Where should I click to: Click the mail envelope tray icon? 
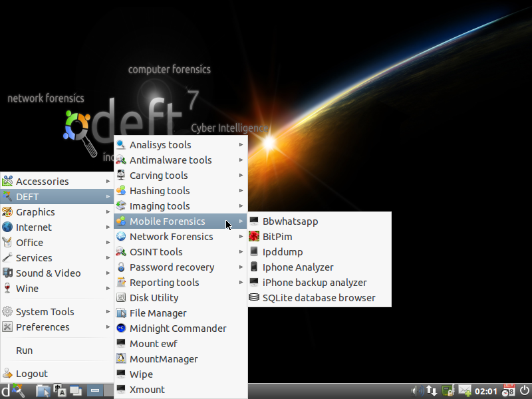(465, 391)
